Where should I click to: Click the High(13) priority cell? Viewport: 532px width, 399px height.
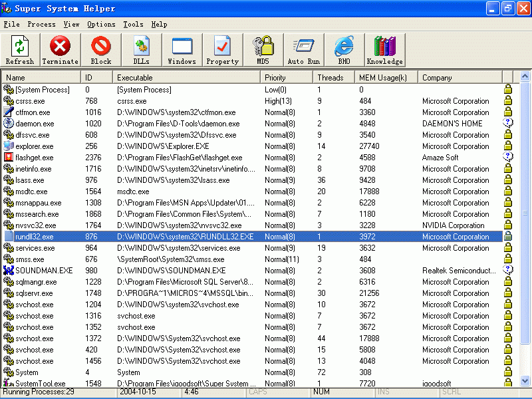(278, 101)
